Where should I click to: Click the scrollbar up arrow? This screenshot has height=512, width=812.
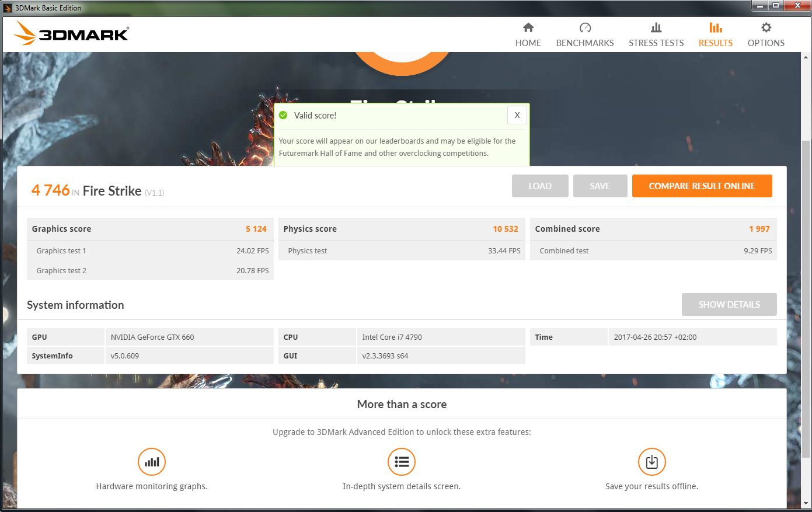[806, 57]
